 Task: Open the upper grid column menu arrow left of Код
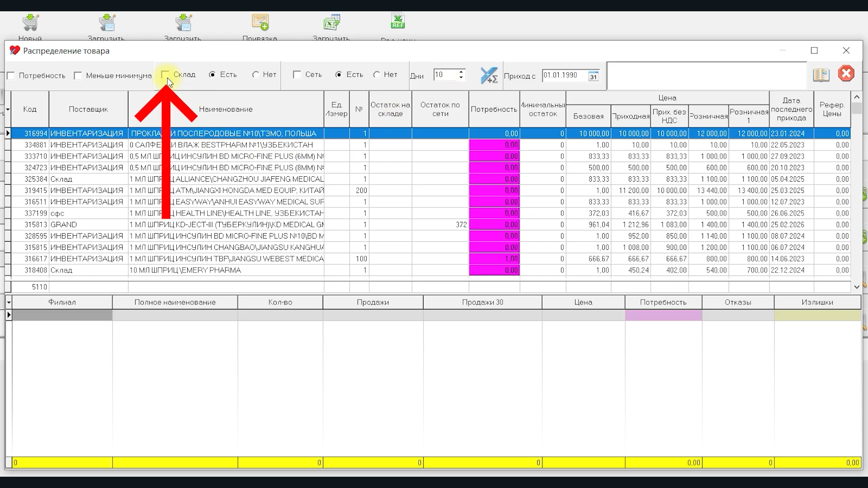pos(8,109)
